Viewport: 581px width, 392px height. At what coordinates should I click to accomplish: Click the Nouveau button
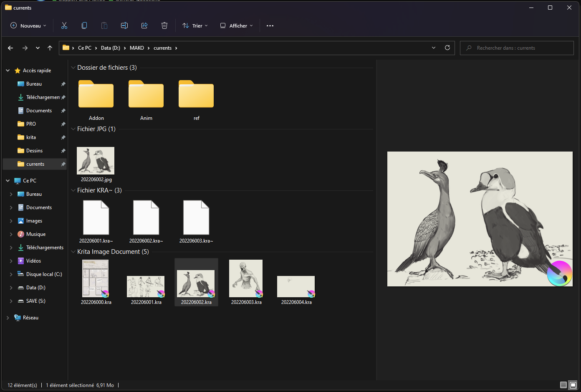point(28,26)
